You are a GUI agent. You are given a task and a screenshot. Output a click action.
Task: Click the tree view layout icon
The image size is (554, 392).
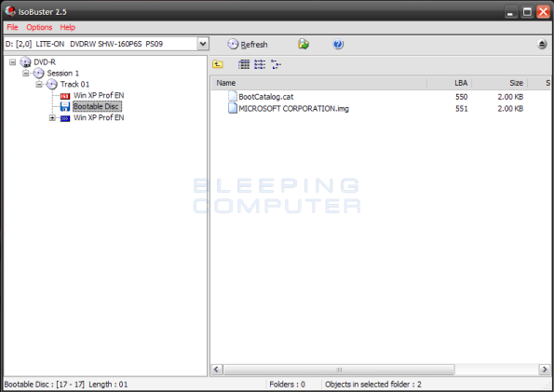click(x=276, y=64)
